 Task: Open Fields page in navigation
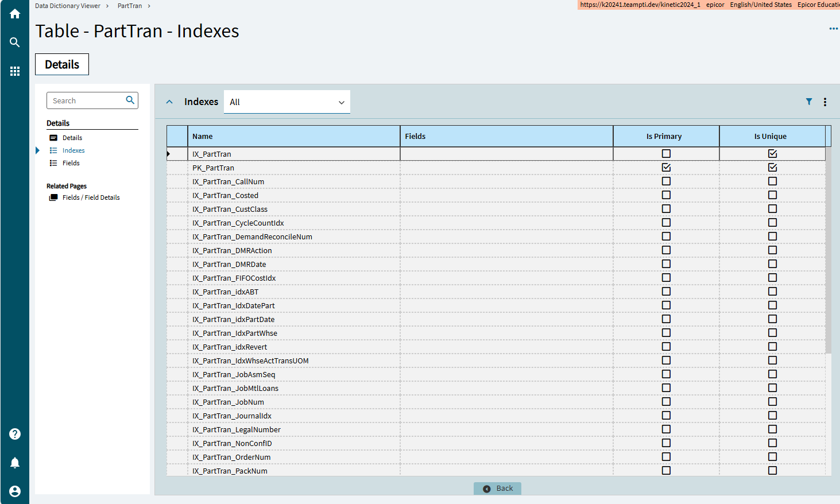pyautogui.click(x=71, y=163)
